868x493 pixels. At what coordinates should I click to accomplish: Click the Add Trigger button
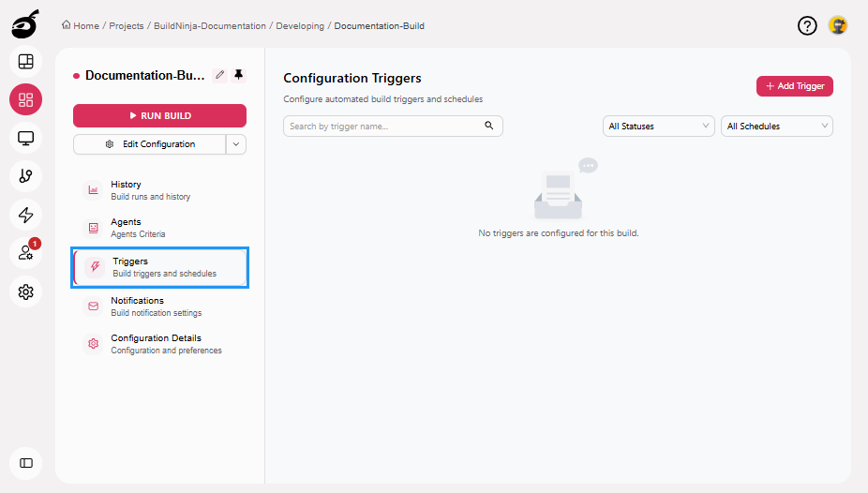click(794, 86)
